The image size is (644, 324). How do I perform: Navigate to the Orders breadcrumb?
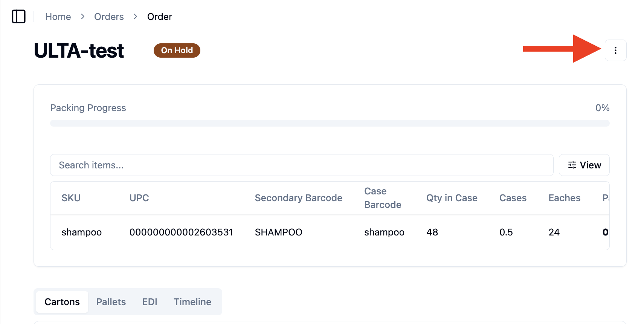(x=109, y=17)
